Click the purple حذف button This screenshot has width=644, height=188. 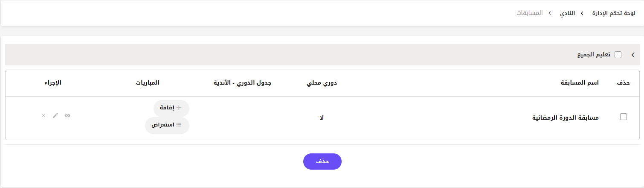click(322, 162)
